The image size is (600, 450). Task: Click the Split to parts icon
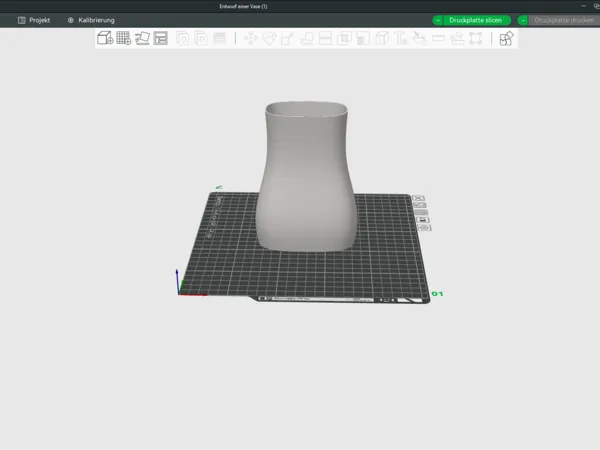coord(201,38)
